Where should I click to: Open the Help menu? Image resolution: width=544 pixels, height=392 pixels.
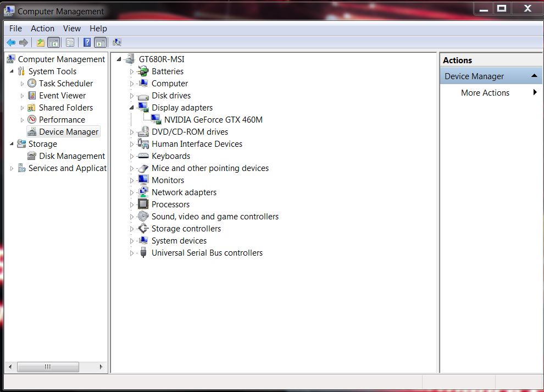click(98, 29)
